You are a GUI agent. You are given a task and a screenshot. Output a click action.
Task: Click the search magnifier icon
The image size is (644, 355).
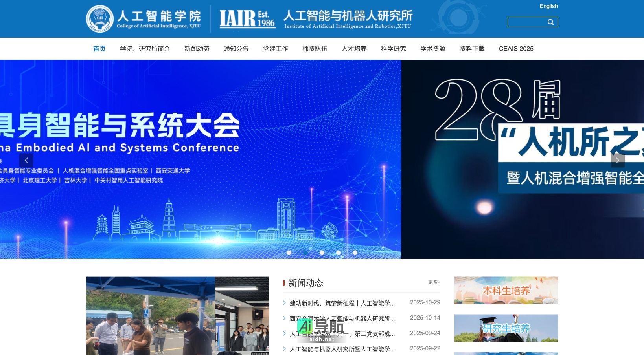point(550,22)
